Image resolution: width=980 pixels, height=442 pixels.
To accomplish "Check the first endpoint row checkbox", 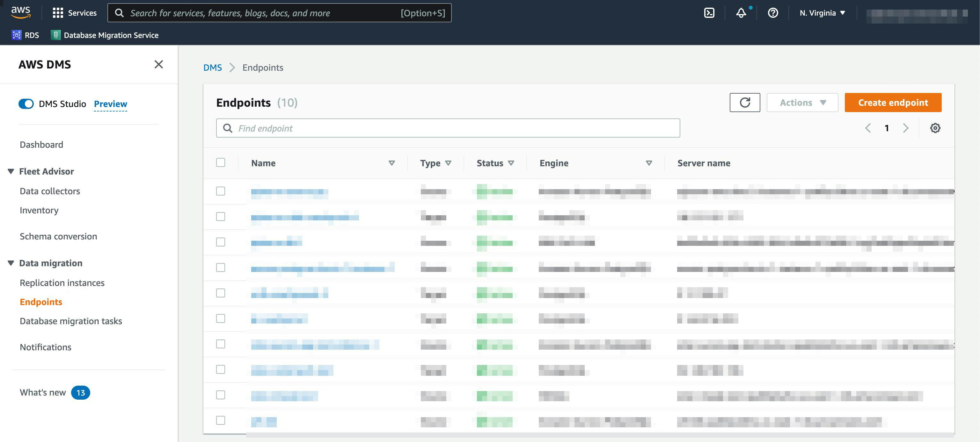I will coord(221,191).
